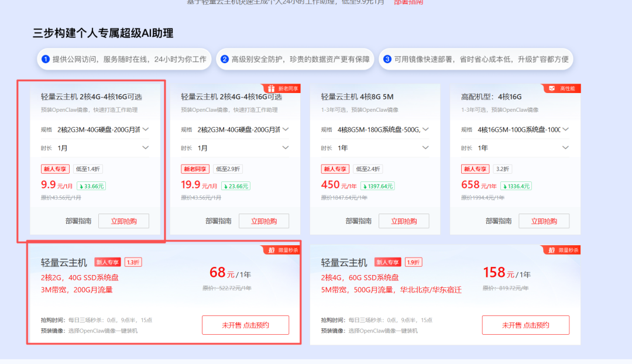Click 未开售 点击预约 on the 68元 card
This screenshot has height=364, width=632.
point(245,325)
